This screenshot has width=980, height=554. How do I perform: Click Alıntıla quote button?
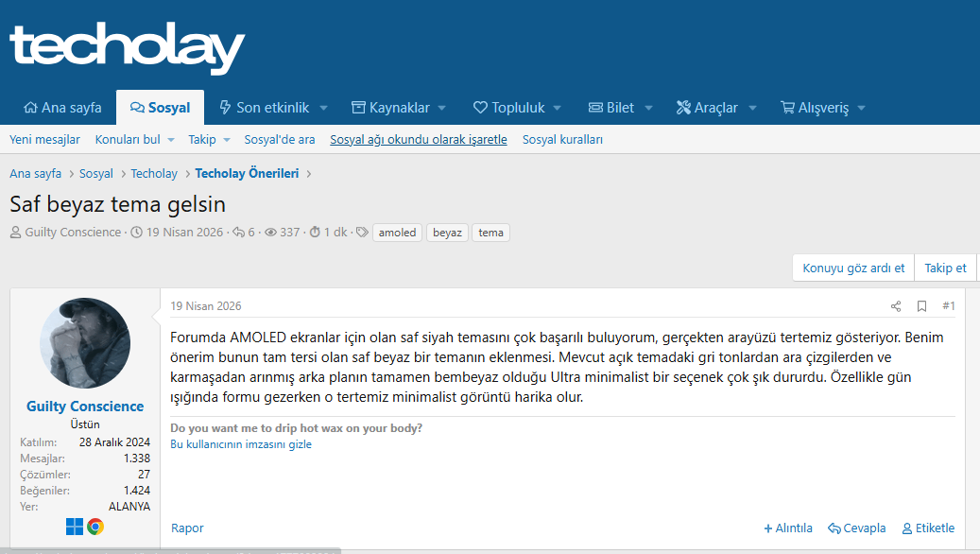pyautogui.click(x=788, y=528)
